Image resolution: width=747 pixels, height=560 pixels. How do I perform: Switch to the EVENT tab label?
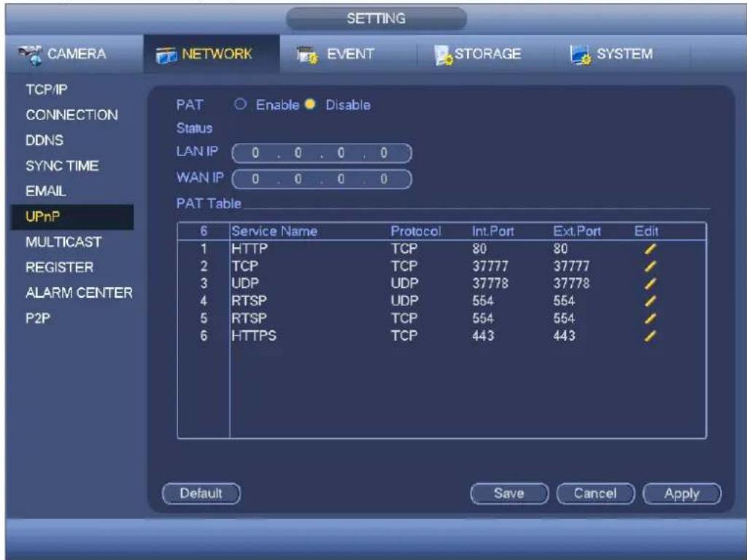click(x=350, y=54)
